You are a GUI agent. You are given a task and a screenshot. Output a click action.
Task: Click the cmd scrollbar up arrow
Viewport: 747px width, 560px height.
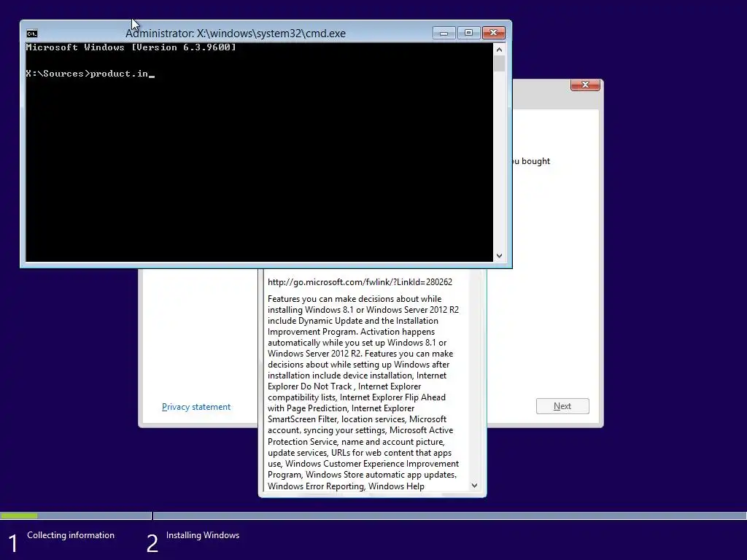click(x=499, y=50)
